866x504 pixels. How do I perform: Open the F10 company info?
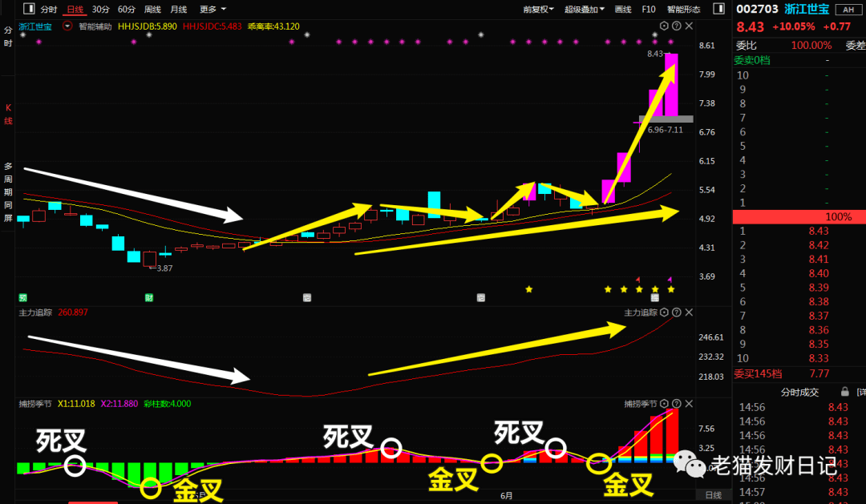(649, 10)
